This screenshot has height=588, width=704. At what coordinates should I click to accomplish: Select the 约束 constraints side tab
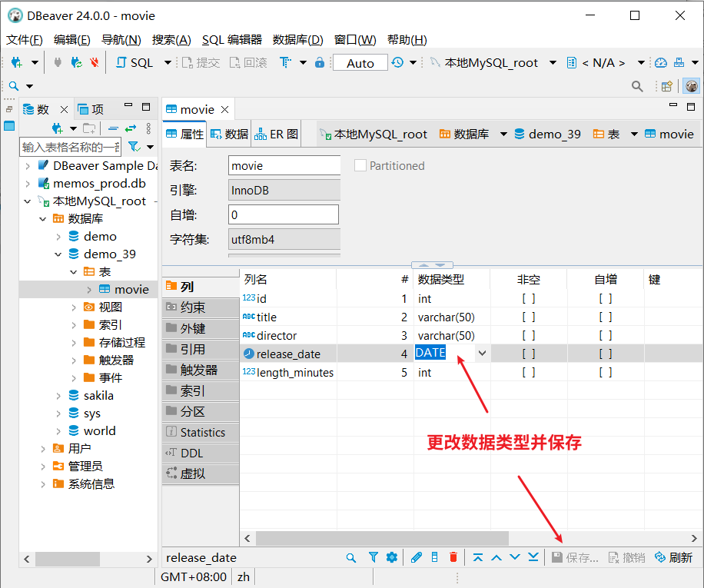coord(201,307)
